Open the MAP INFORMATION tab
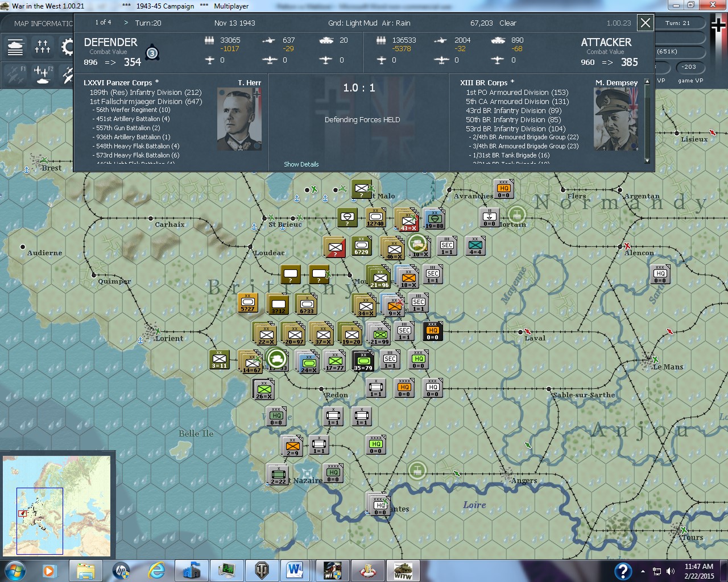The width and height of the screenshot is (728, 582). click(x=43, y=23)
